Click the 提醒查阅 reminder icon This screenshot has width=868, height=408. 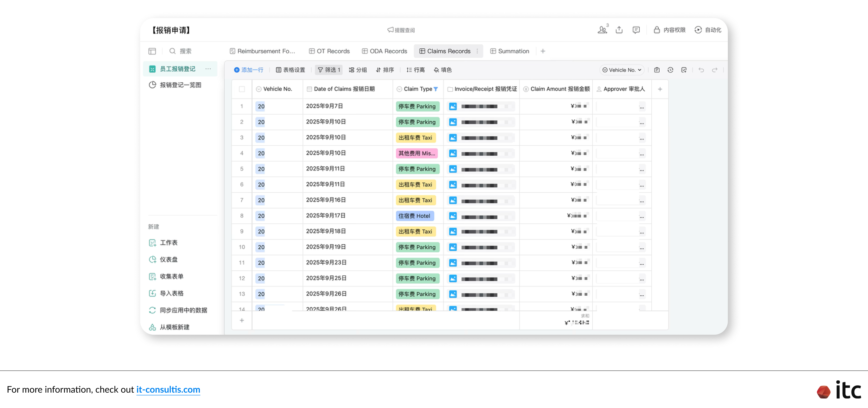tap(401, 30)
